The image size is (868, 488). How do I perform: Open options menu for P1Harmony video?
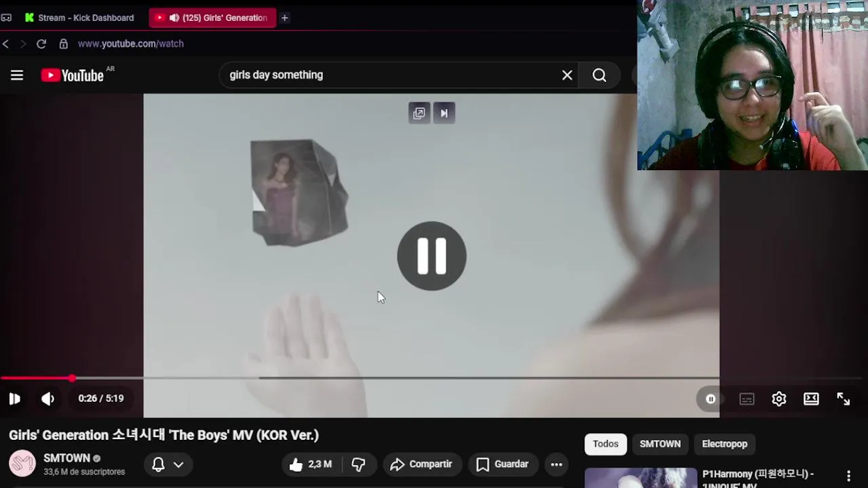pyautogui.click(x=848, y=476)
